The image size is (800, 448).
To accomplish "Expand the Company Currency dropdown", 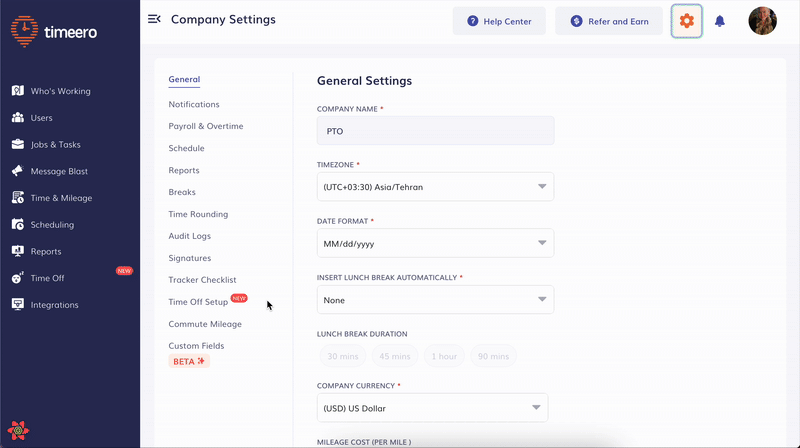I will coord(432,408).
